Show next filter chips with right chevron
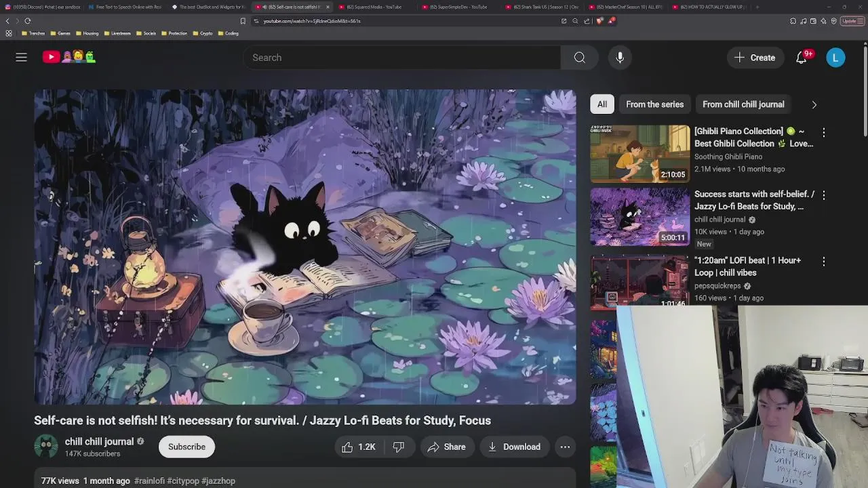This screenshot has height=488, width=868. click(814, 104)
